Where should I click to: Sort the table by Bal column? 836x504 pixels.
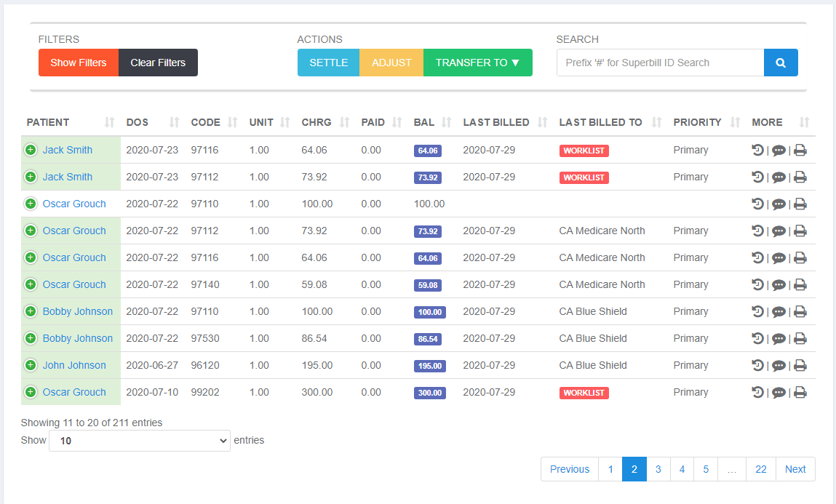(x=432, y=122)
